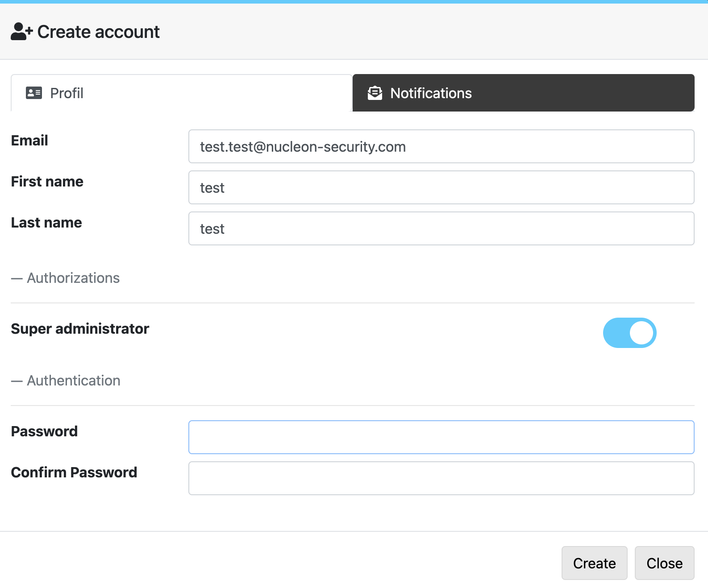Viewport: 708px width, 588px height.
Task: Click the Password input field
Action: pyautogui.click(x=441, y=437)
